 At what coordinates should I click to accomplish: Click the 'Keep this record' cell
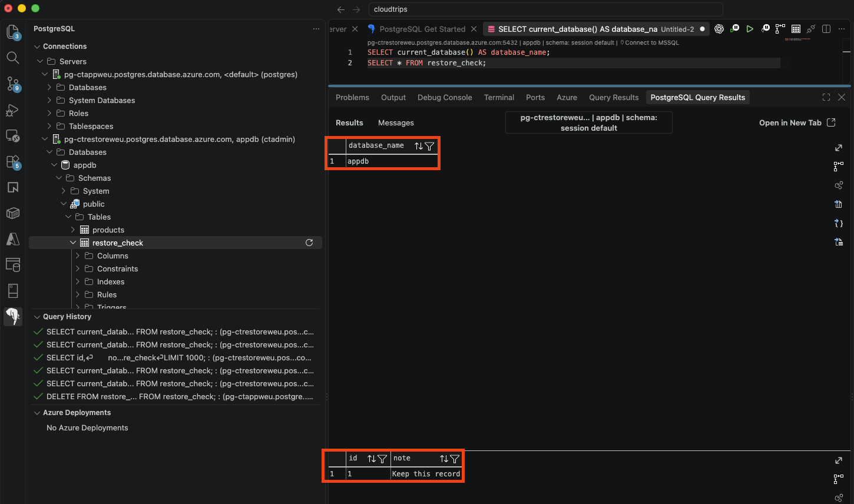[x=426, y=474]
